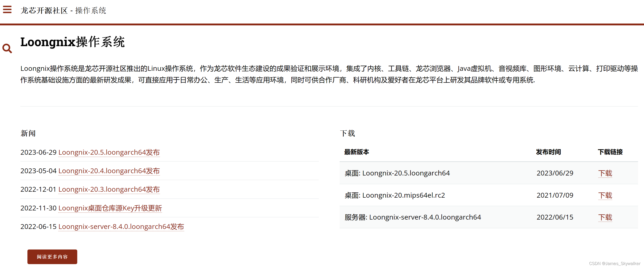The image size is (644, 268).
Task: Click the 最新版本 column header
Action: [x=357, y=152]
